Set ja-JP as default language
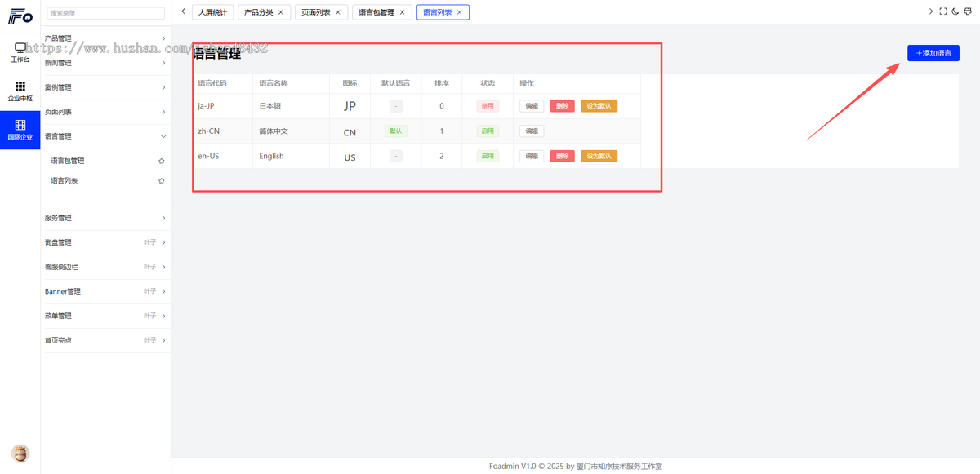The height and width of the screenshot is (474, 980). (x=599, y=106)
